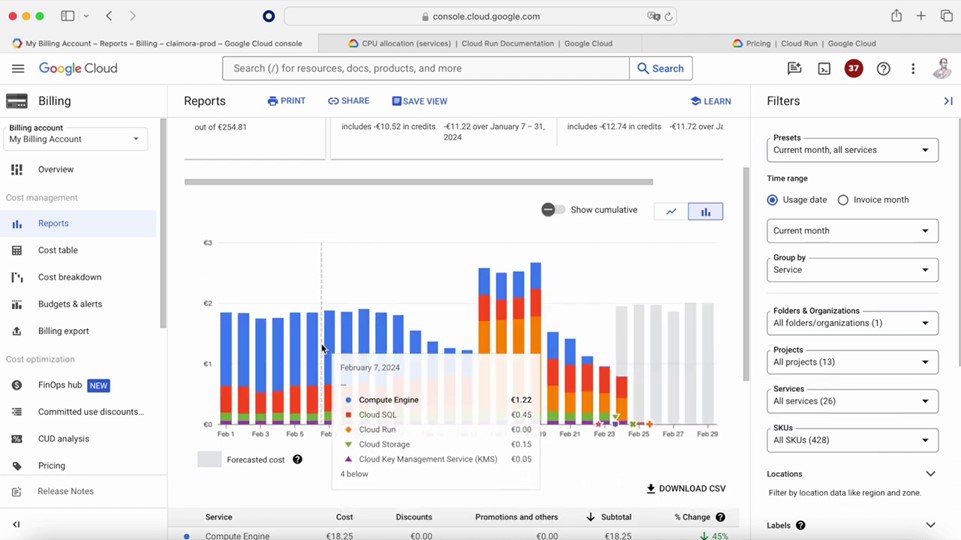Expand the Labels filter section
Viewport: 961px width, 540px height.
[x=930, y=525]
